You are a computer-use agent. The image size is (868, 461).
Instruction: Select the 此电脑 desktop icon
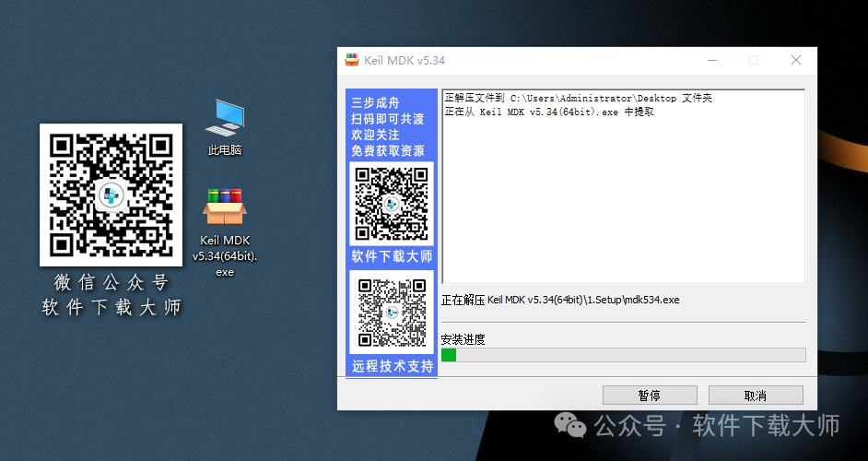(x=225, y=127)
